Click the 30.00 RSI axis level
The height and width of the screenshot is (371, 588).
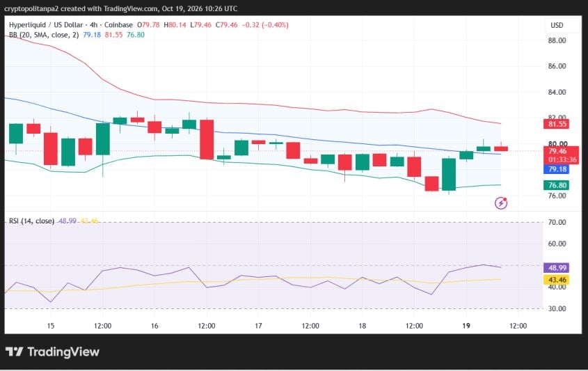557,309
